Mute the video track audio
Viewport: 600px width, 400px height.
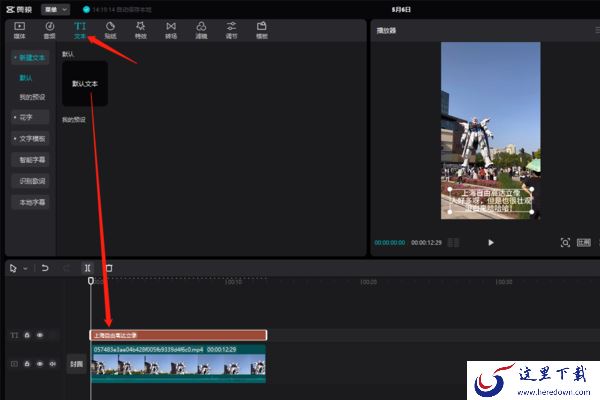click(x=53, y=364)
